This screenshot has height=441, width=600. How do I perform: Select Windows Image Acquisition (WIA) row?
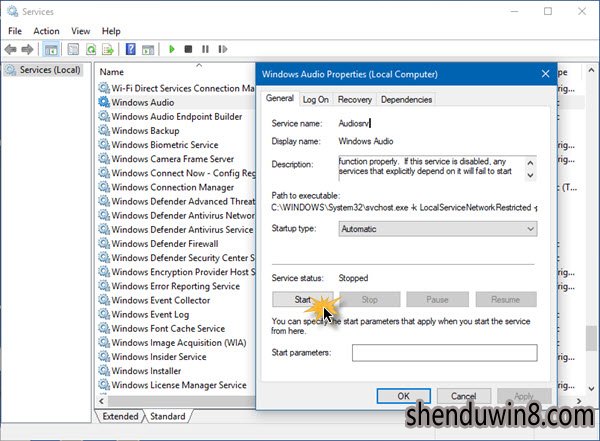[176, 343]
